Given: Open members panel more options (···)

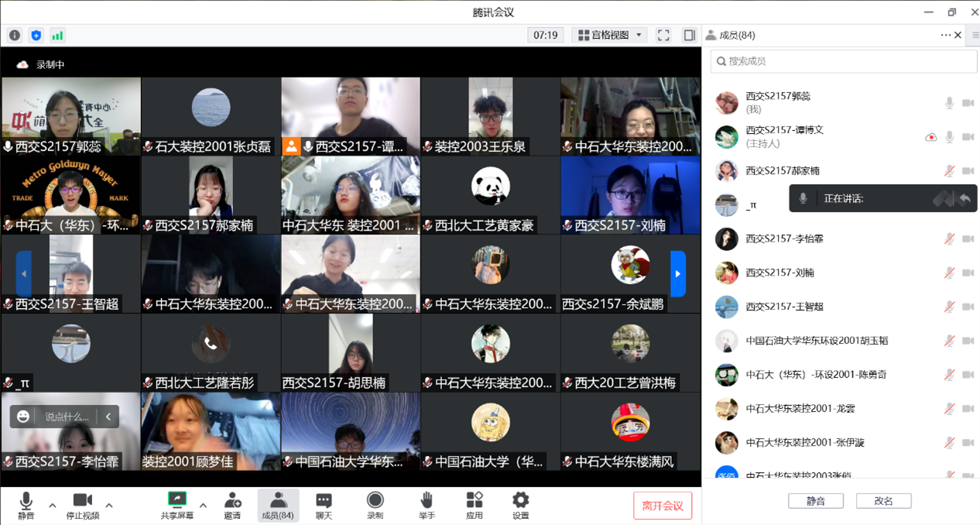Looking at the screenshot, I should (x=945, y=36).
